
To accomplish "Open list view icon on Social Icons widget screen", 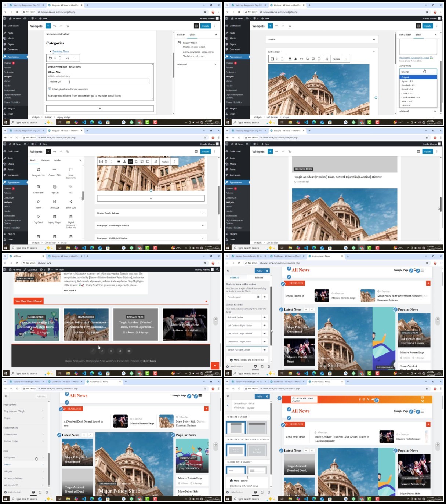I will click(68, 26).
